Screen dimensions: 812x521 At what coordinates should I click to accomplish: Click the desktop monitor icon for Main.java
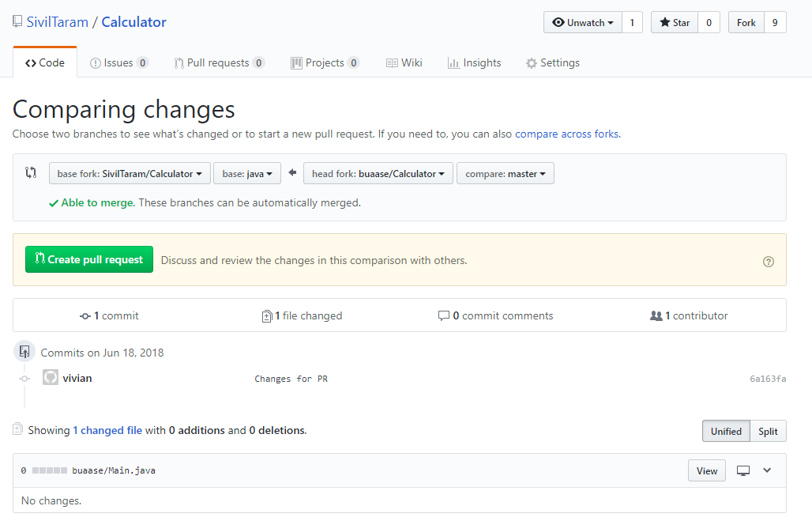[743, 470]
